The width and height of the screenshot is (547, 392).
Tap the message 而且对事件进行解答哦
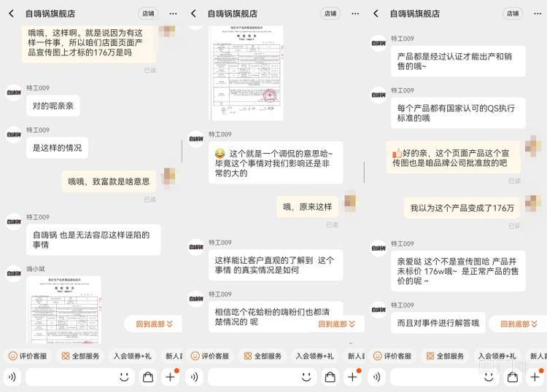[438, 323]
